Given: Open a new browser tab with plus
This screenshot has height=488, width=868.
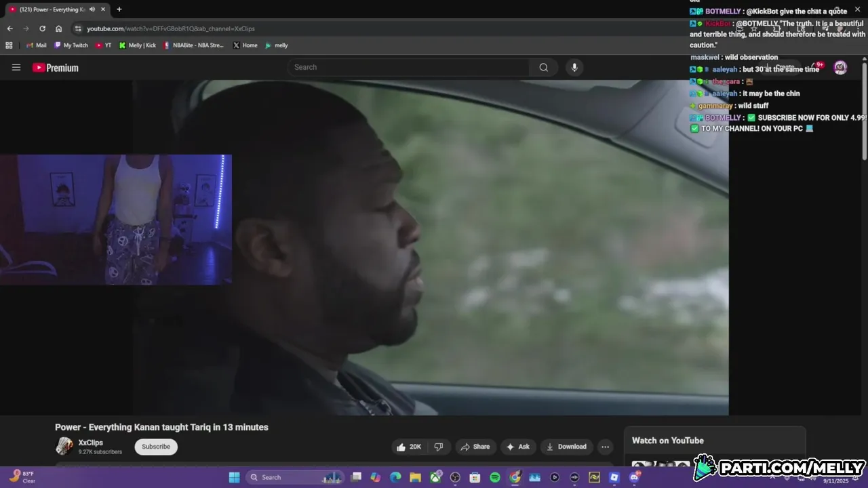Looking at the screenshot, I should [x=119, y=9].
